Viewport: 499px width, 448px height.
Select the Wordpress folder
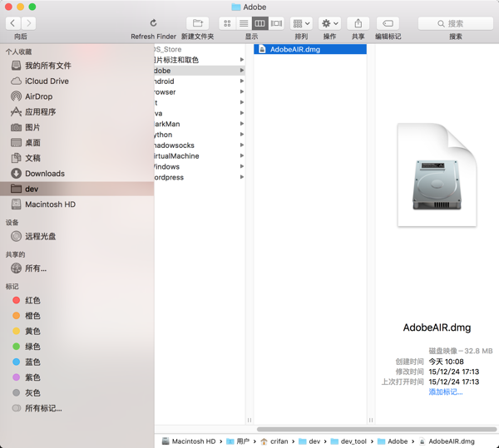pyautogui.click(x=200, y=177)
